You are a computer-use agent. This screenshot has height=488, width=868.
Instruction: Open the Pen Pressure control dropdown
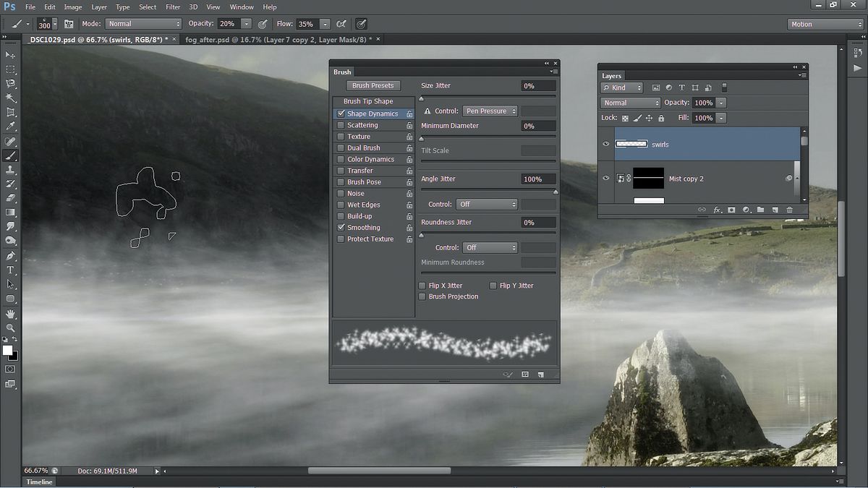click(x=490, y=111)
